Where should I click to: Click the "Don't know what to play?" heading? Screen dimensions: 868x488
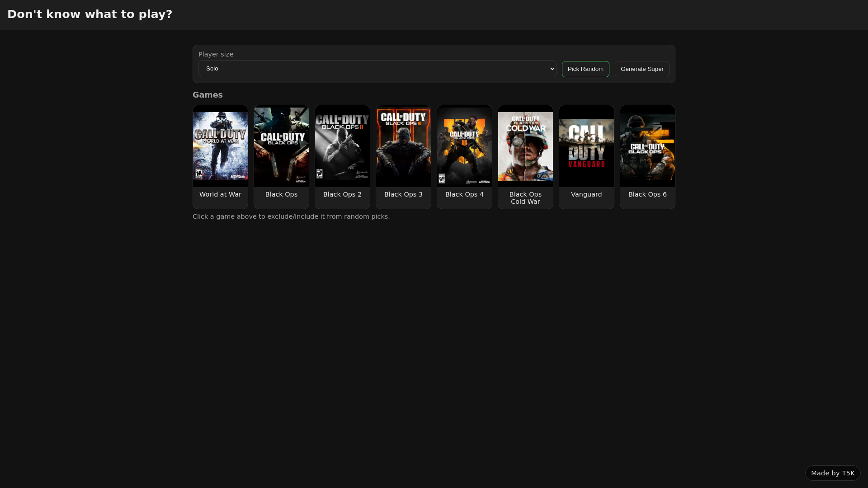pos(90,14)
